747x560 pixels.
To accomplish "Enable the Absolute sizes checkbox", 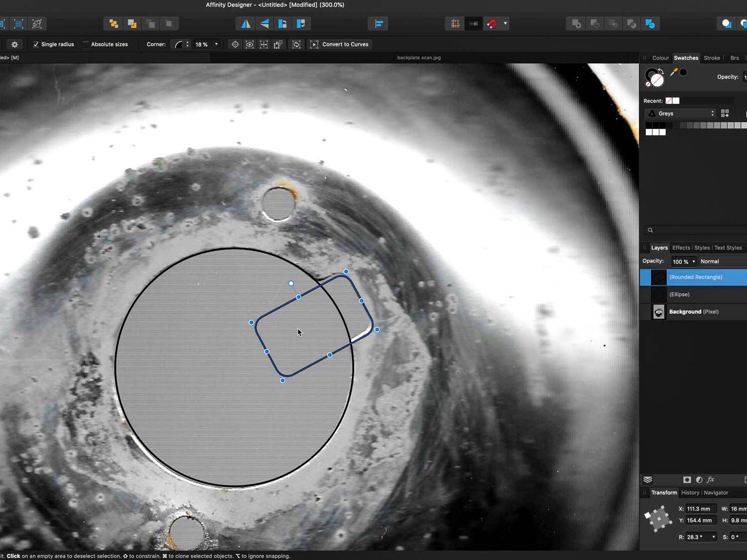I will [86, 44].
